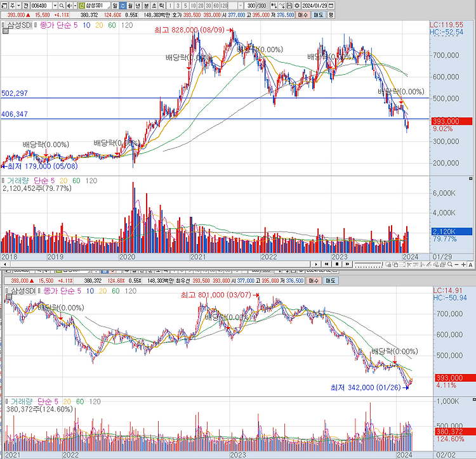Screen dimensions: 476x459
Task: Click the '502,297' horizontal line label
Action: tap(14, 93)
